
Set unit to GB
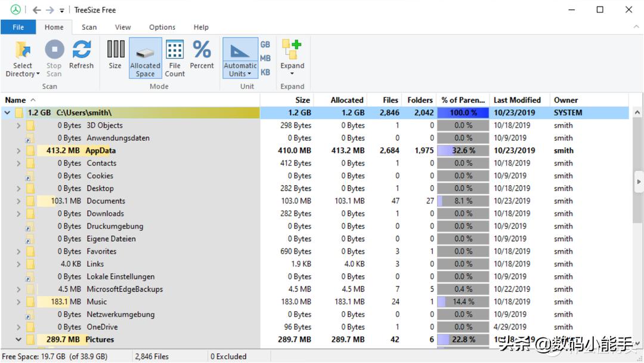[265, 45]
